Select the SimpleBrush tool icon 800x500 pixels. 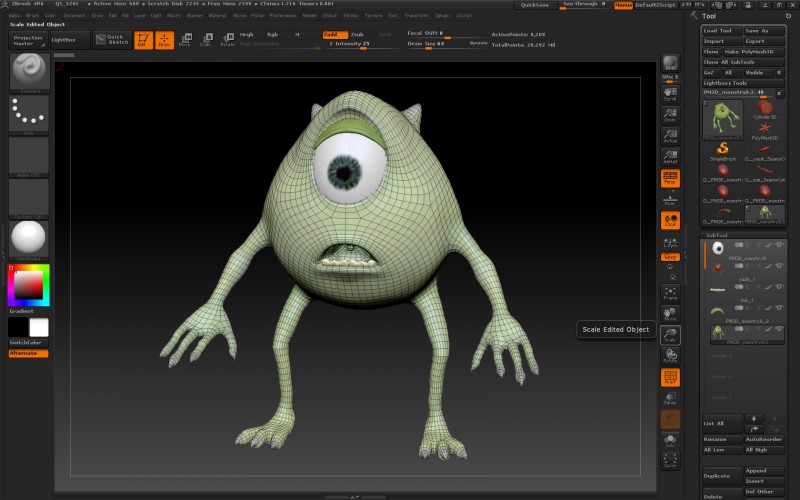pyautogui.click(x=721, y=150)
